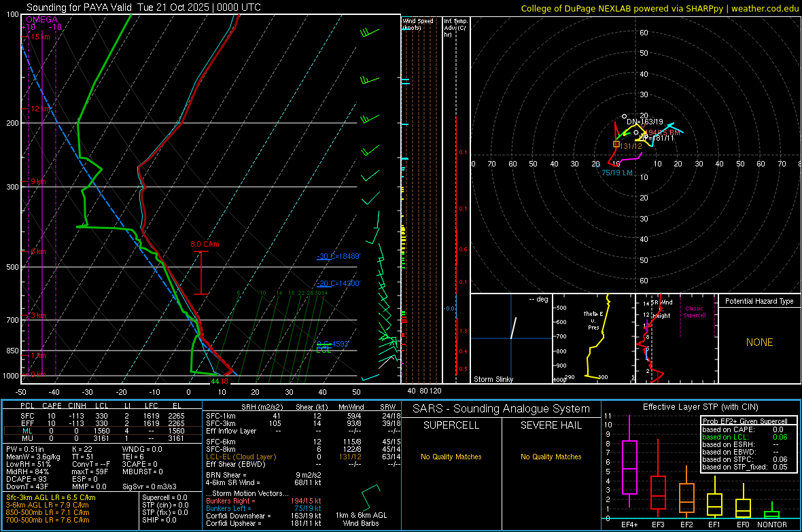Screen dimensions: 802x532
Task: Click the 'K = 22' index value
Action: click(82, 449)
